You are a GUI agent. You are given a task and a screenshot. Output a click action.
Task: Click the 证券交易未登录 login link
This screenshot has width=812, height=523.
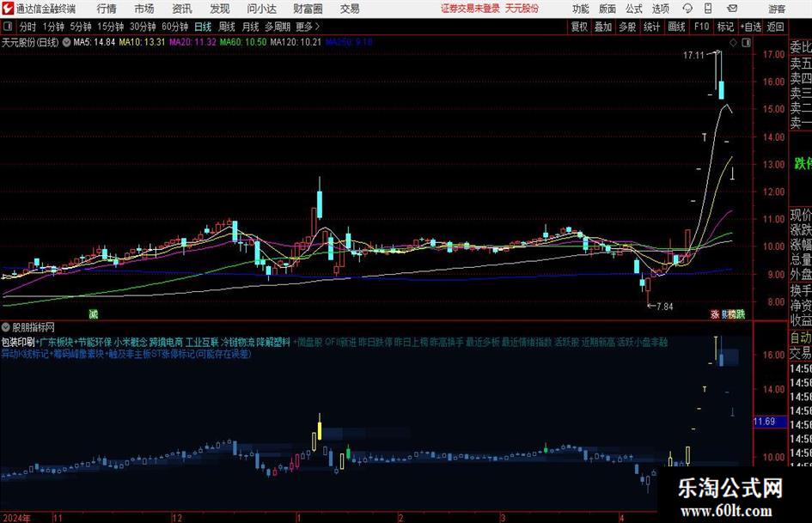tap(471, 9)
